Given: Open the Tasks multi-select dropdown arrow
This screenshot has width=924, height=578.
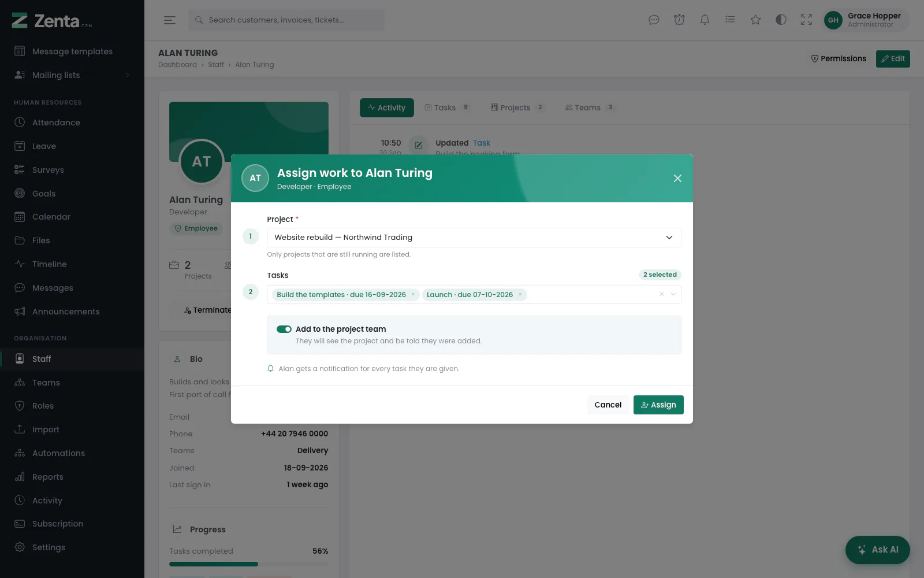Looking at the screenshot, I should [x=673, y=294].
